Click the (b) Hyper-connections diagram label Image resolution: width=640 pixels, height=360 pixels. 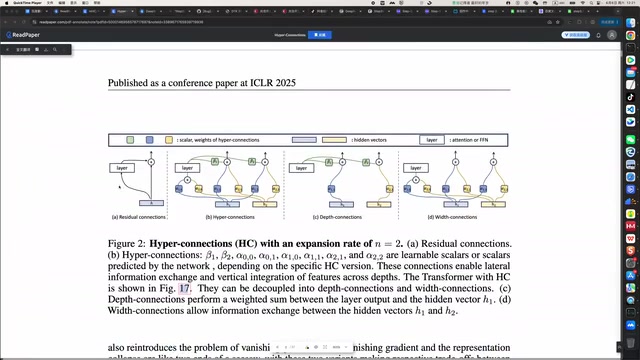[230, 217]
